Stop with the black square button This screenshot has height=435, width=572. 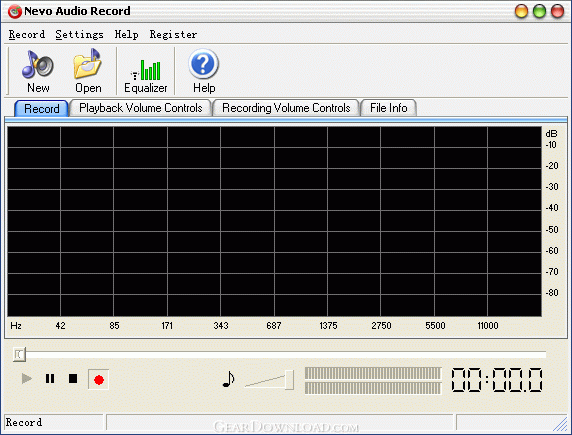point(73,379)
